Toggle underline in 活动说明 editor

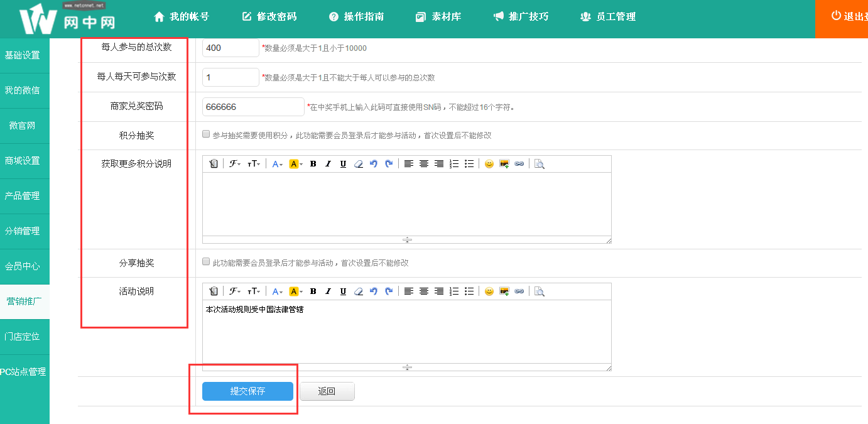pos(343,291)
